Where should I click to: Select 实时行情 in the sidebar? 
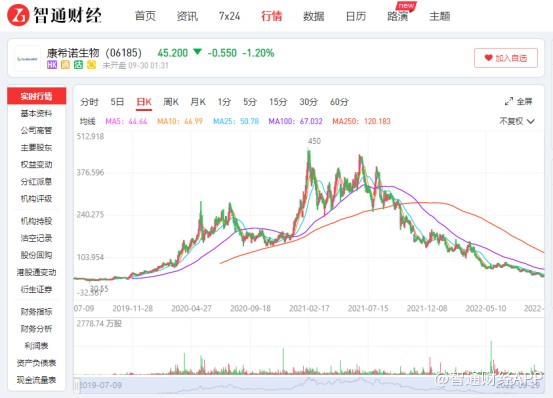tap(36, 96)
